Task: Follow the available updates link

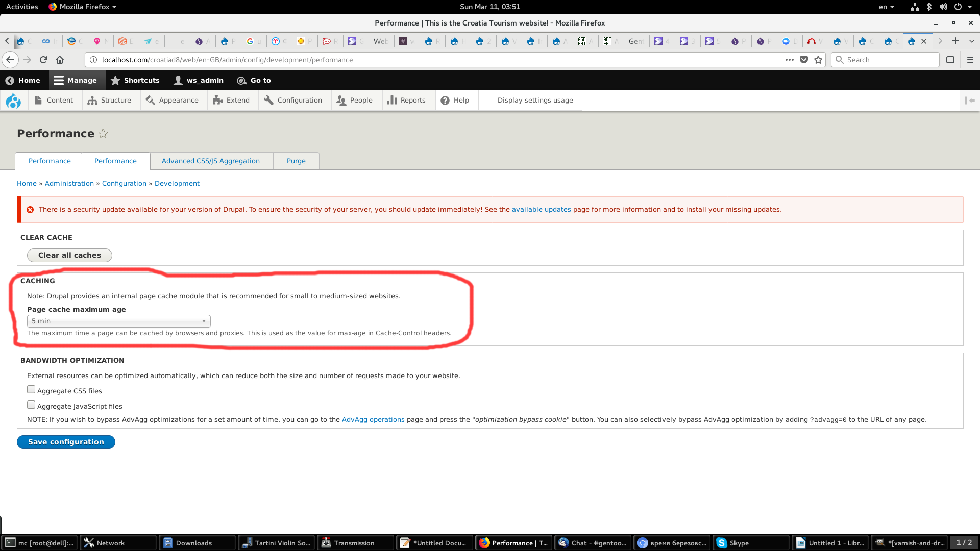Action: click(541, 209)
